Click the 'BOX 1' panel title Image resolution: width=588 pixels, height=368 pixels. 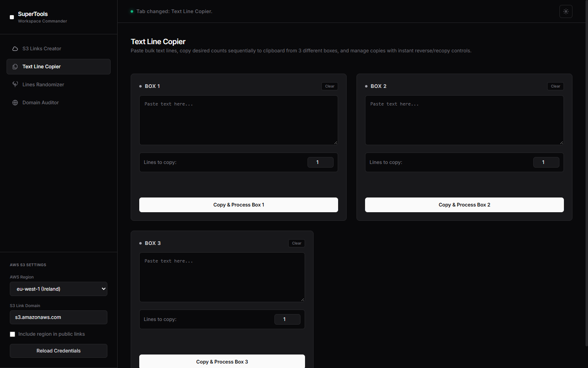coord(152,86)
